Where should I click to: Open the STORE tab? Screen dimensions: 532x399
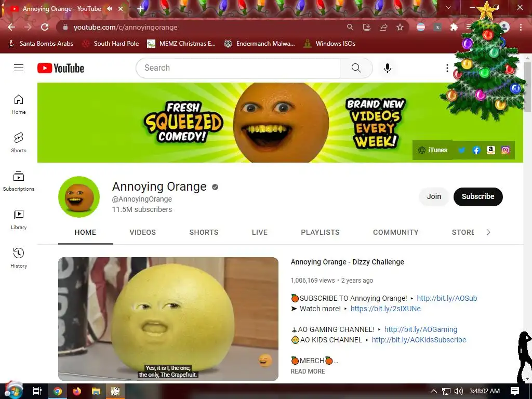463,232
